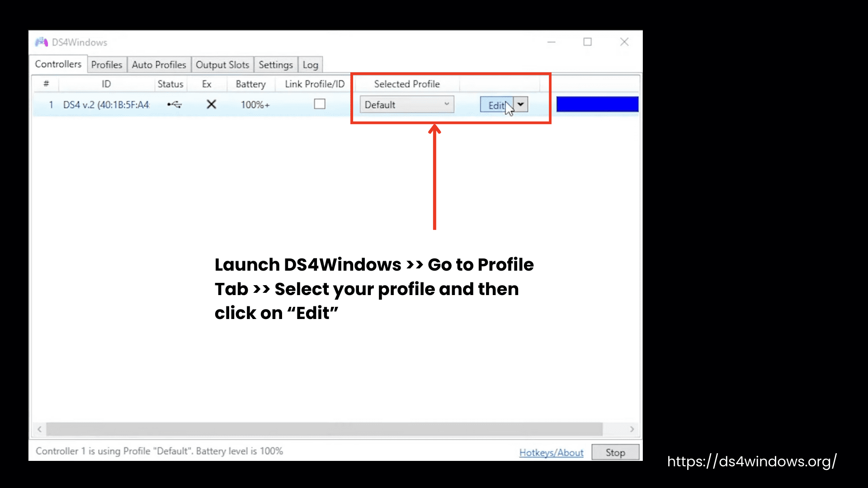Viewport: 868px width, 488px height.
Task: Maximize the DS4Windows window
Action: pyautogui.click(x=587, y=42)
